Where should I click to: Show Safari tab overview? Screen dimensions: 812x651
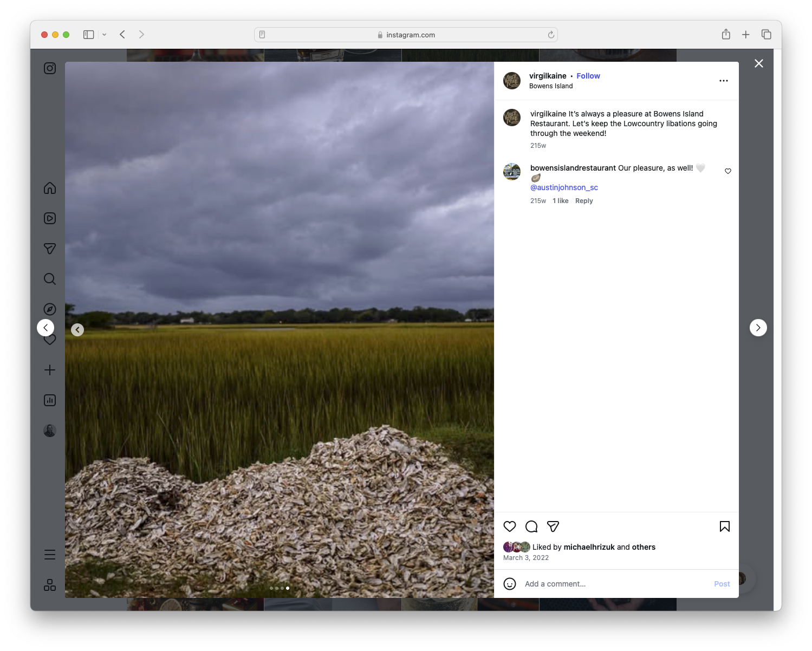tap(766, 34)
